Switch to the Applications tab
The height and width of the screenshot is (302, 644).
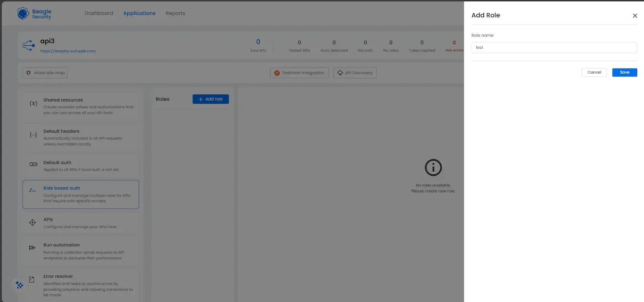coord(139,13)
